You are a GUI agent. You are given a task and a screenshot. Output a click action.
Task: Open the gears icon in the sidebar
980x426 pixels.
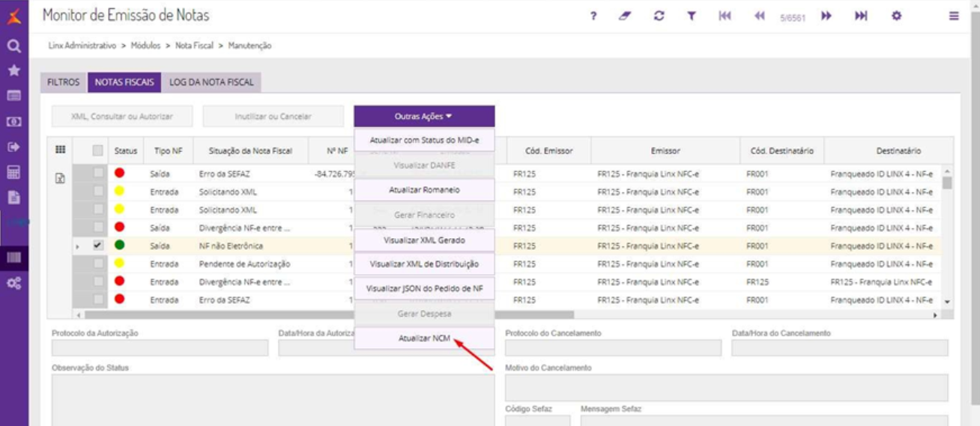[13, 283]
